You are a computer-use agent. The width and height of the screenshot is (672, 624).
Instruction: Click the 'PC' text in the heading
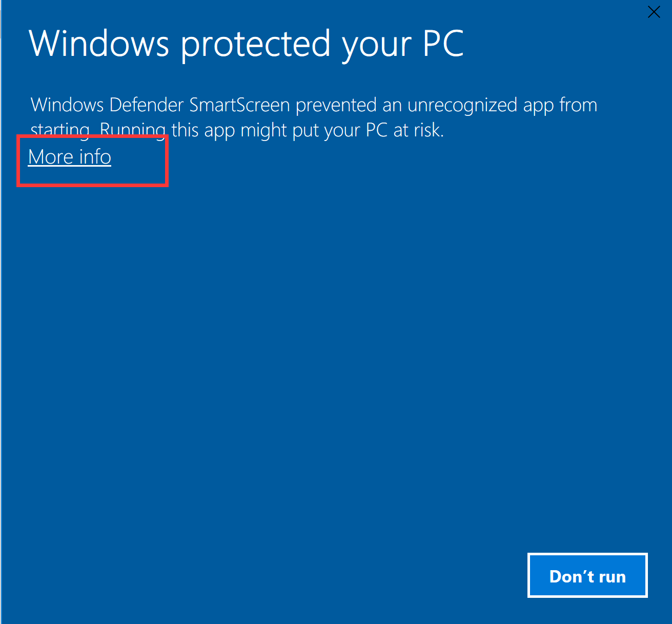443,44
